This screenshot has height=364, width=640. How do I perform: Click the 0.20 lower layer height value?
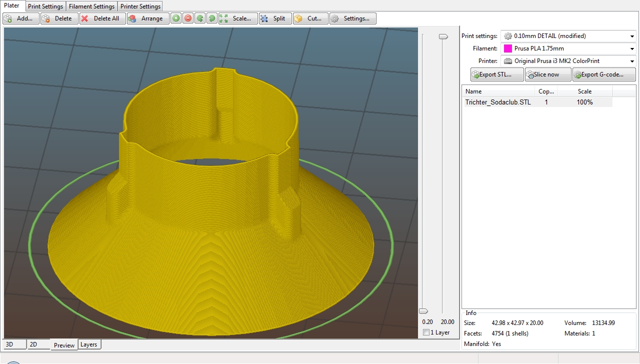[x=427, y=322]
